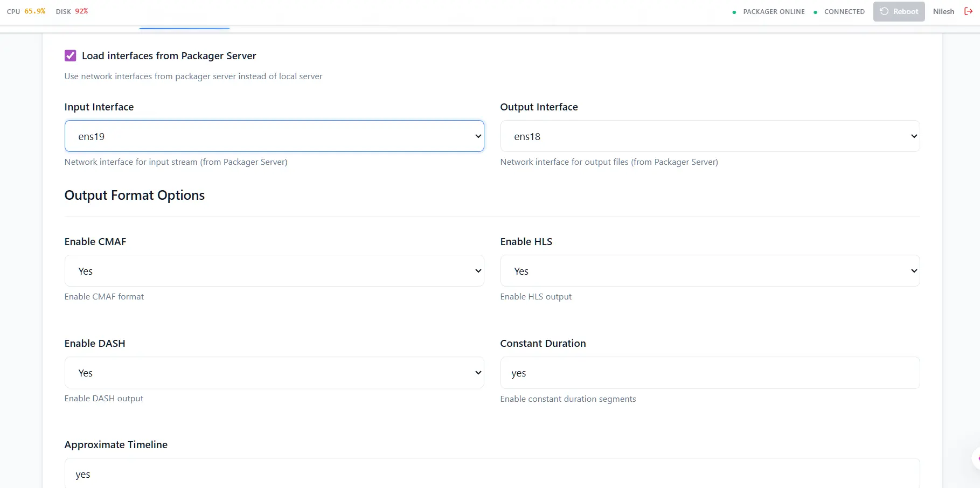This screenshot has height=488, width=980.
Task: Uncheck Load interfaces from Packager Server
Action: (70, 55)
